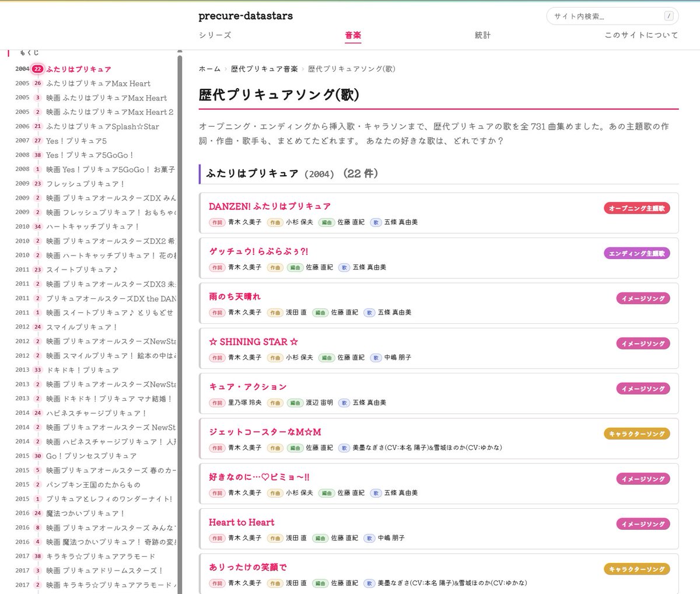This screenshot has height=594, width=700.
Task: Open song DANZEN! ふたりはプリキュア
Action: coord(269,206)
